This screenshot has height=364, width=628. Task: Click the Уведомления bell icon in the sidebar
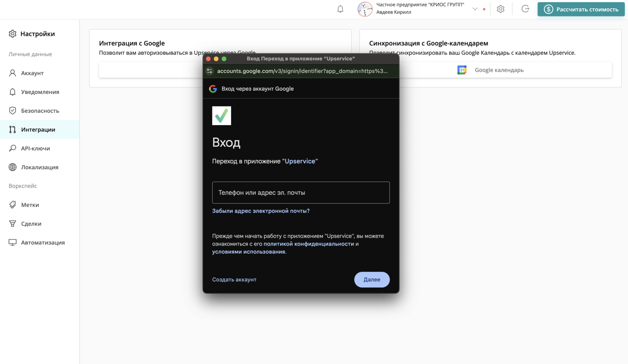click(x=13, y=92)
